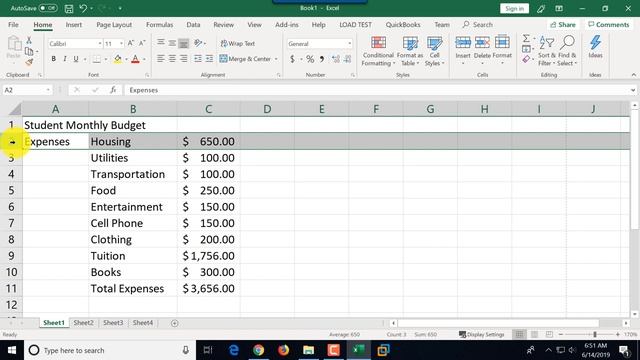The height and width of the screenshot is (360, 640).
Task: Click the Wrap Text button
Action: tap(238, 43)
